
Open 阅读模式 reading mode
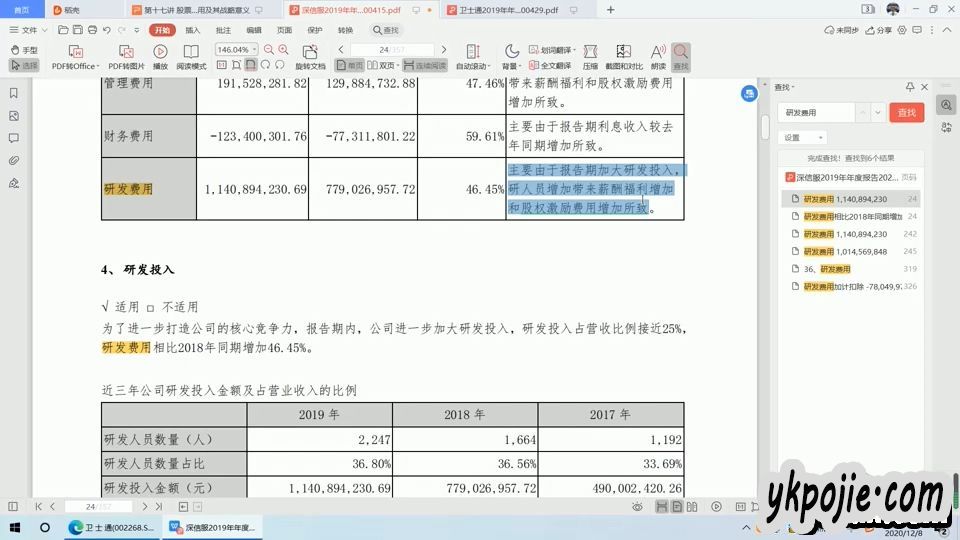click(x=191, y=56)
